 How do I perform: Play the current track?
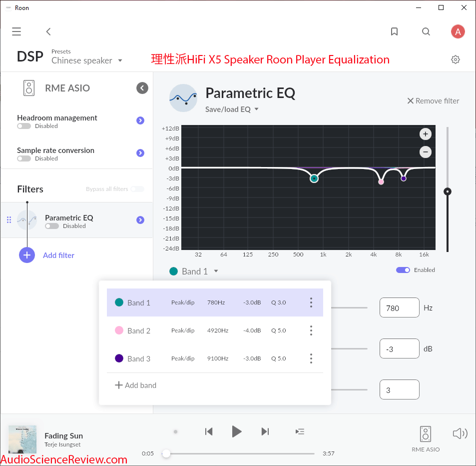tap(236, 431)
